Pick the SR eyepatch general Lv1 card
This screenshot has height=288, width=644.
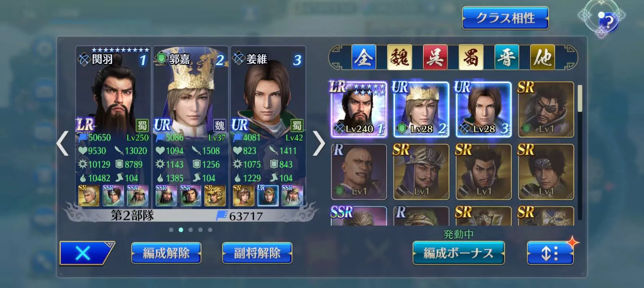tap(546, 110)
